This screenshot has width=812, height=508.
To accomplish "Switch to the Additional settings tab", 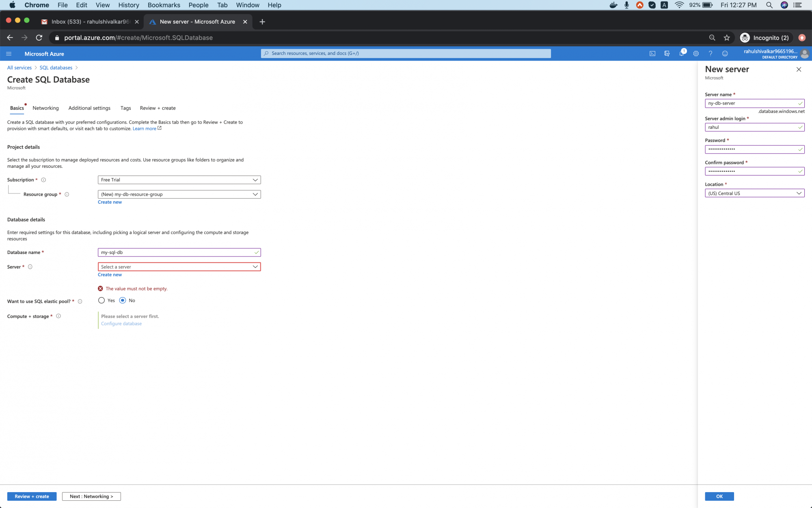I will point(89,108).
